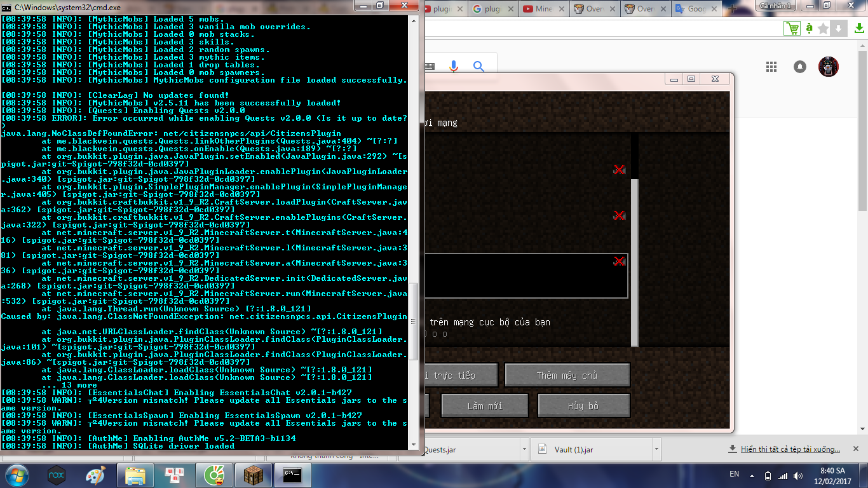Image resolution: width=868 pixels, height=488 pixels.
Task: Close the Google Translate tab
Action: (715, 9)
